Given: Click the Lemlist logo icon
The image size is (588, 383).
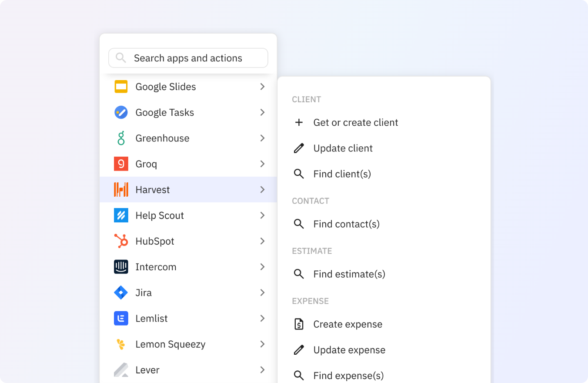Looking at the screenshot, I should tap(121, 319).
